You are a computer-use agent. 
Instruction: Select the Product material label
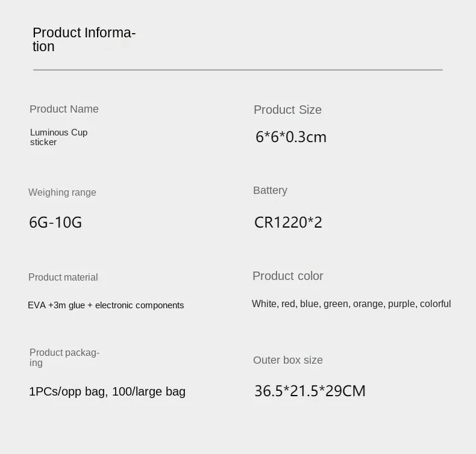click(x=63, y=278)
